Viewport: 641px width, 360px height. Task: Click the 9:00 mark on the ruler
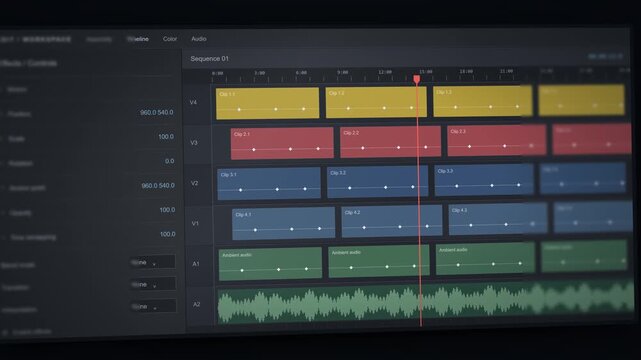[343, 72]
